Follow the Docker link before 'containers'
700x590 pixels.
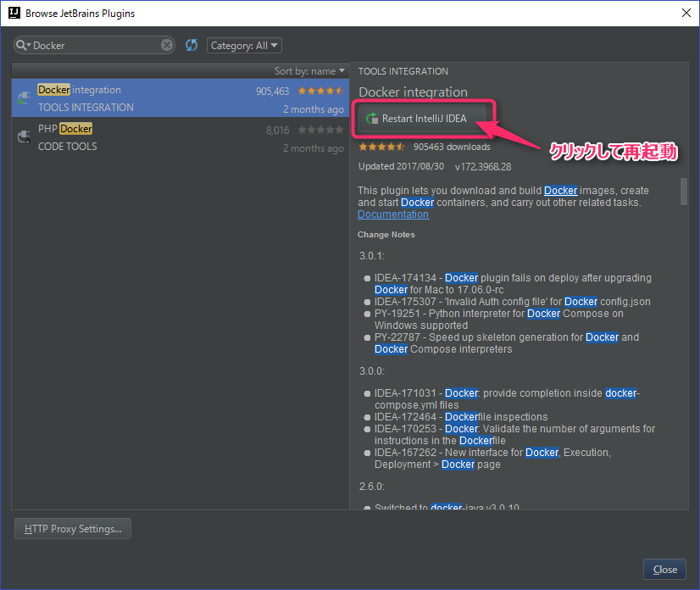pyautogui.click(x=418, y=203)
